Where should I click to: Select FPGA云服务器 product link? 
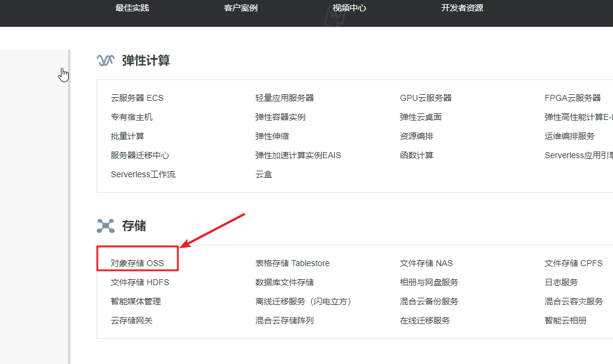(573, 98)
